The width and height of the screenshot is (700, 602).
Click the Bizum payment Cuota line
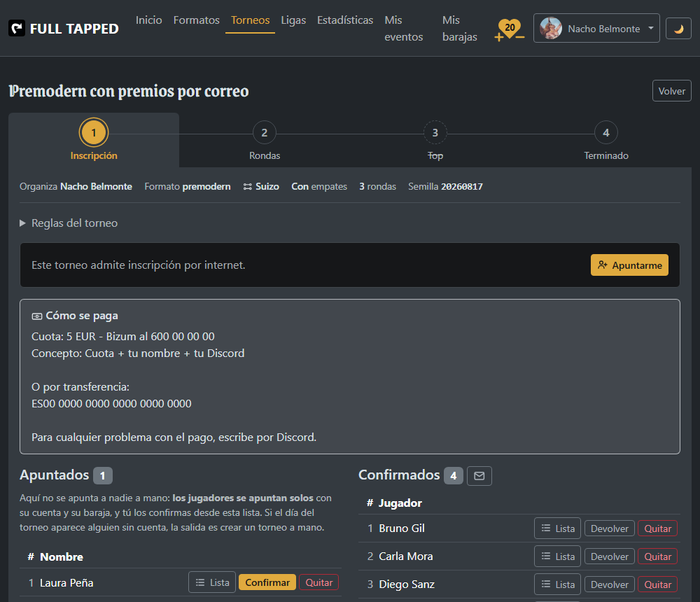coord(122,336)
